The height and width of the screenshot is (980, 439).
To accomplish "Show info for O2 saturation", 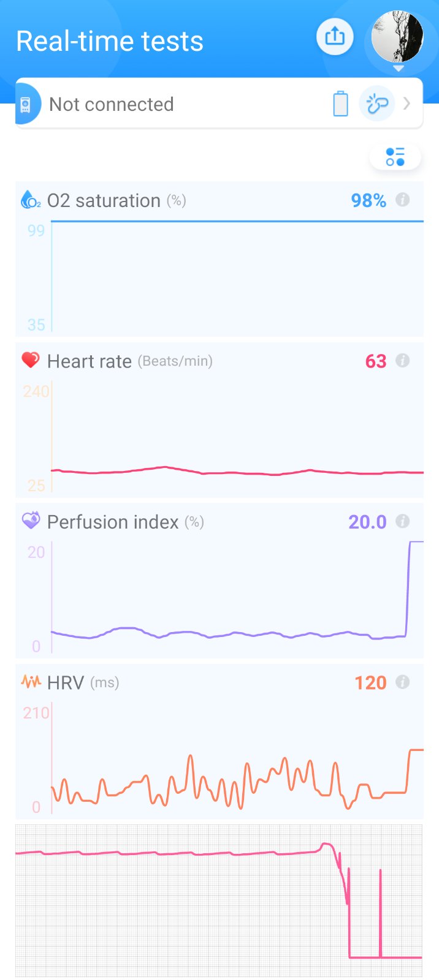I will (x=403, y=200).
